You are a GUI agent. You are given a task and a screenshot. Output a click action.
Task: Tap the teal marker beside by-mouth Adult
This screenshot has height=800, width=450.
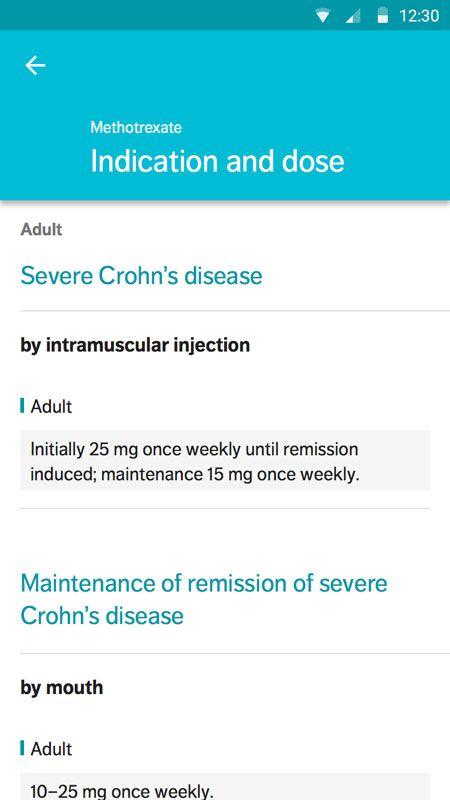22,748
